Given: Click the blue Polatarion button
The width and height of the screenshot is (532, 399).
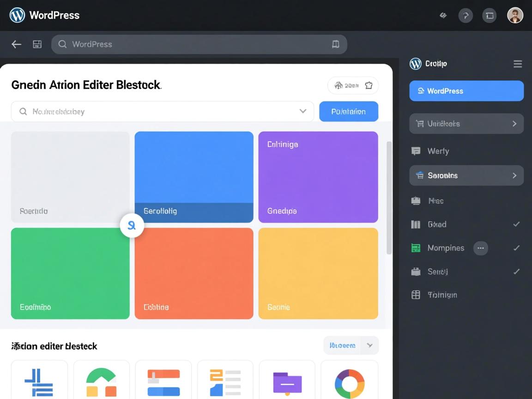Looking at the screenshot, I should pyautogui.click(x=349, y=111).
